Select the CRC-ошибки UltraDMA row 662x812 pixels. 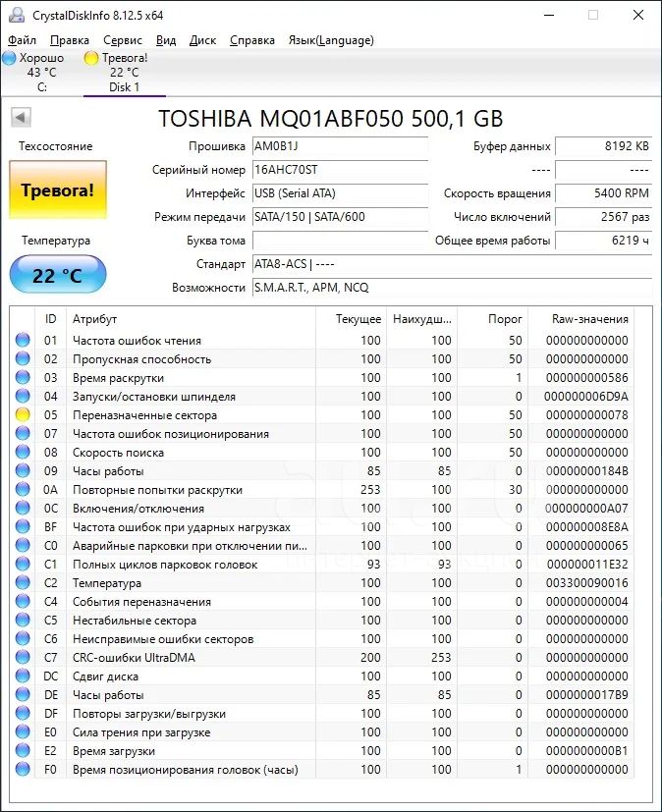click(322, 657)
